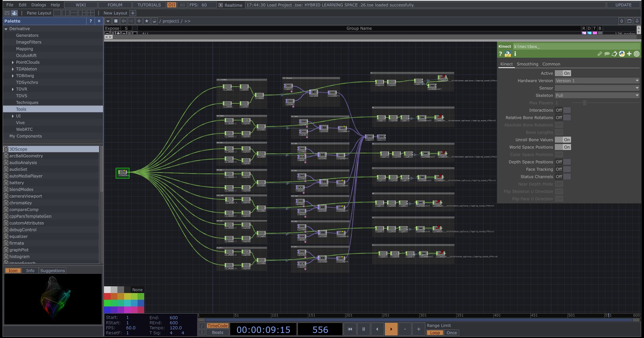Pause the timeline playback
The image size is (644, 338).
coord(363,329)
